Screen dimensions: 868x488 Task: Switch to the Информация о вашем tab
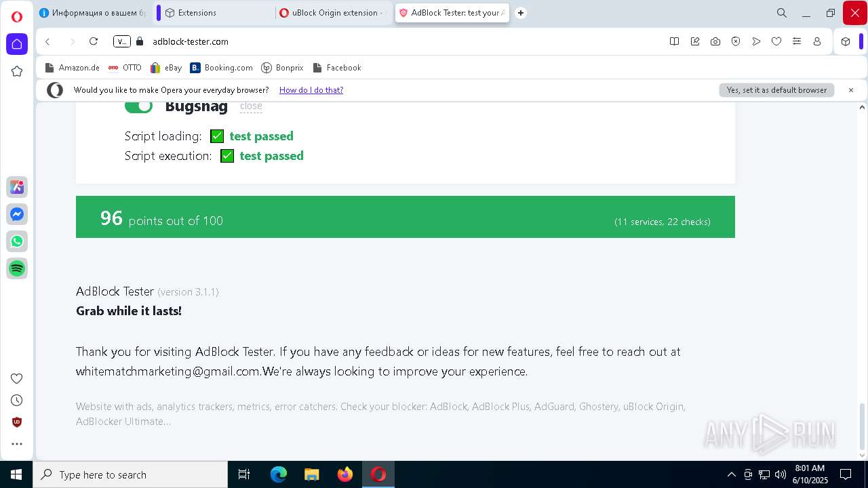[93, 13]
